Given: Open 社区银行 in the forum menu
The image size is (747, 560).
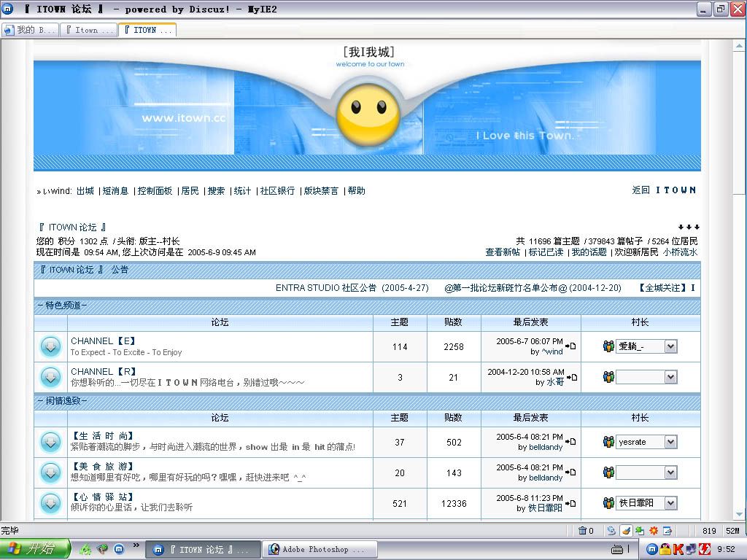Looking at the screenshot, I should tap(277, 191).
